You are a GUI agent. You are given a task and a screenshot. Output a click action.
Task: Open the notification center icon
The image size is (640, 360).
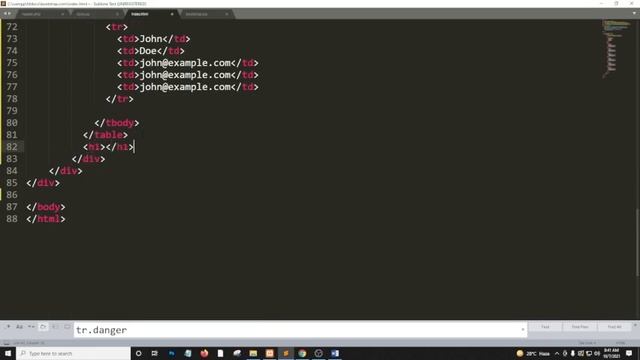[629, 353]
